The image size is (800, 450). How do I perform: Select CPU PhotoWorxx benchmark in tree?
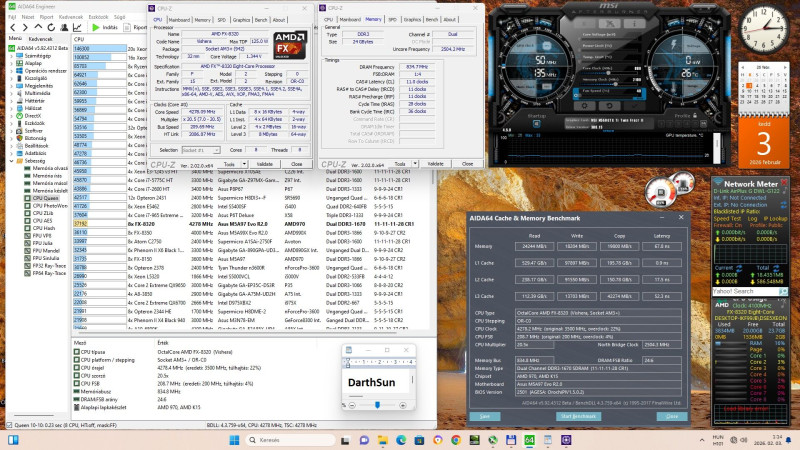[x=49, y=206]
